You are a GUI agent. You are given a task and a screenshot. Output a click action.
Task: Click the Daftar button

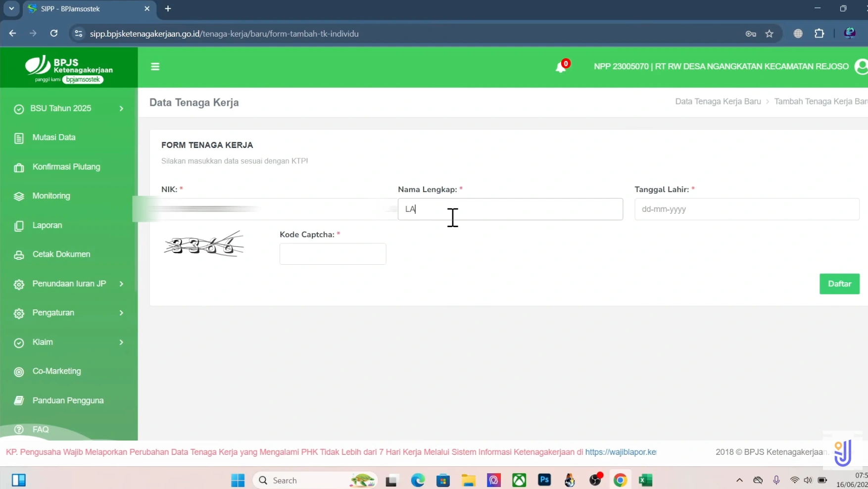click(839, 284)
